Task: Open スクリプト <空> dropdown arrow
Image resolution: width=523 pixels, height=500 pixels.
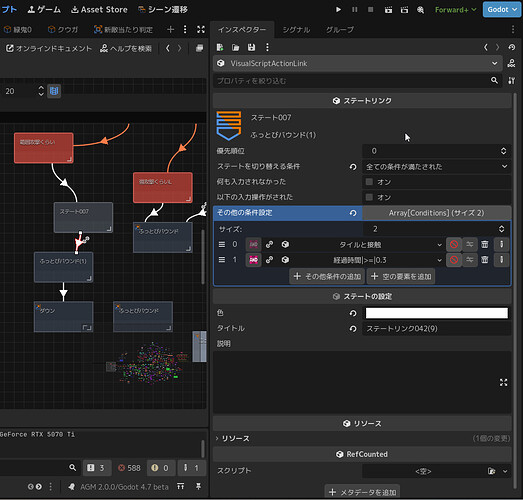Action: pyautogui.click(x=505, y=471)
